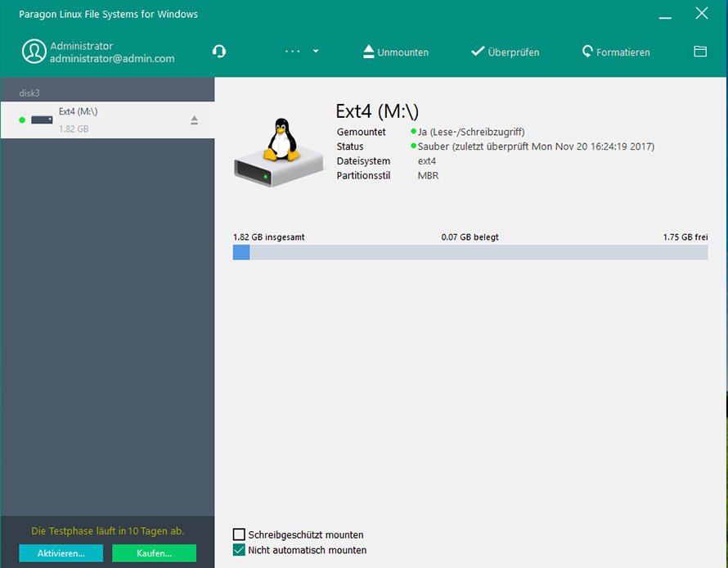Viewport: 728px width, 568px height.
Task: Click the blue disk usage bar
Action: pyautogui.click(x=241, y=253)
